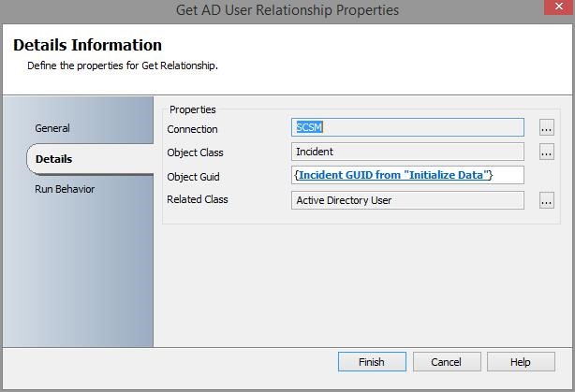Click the dialog title bar text

[x=287, y=10]
